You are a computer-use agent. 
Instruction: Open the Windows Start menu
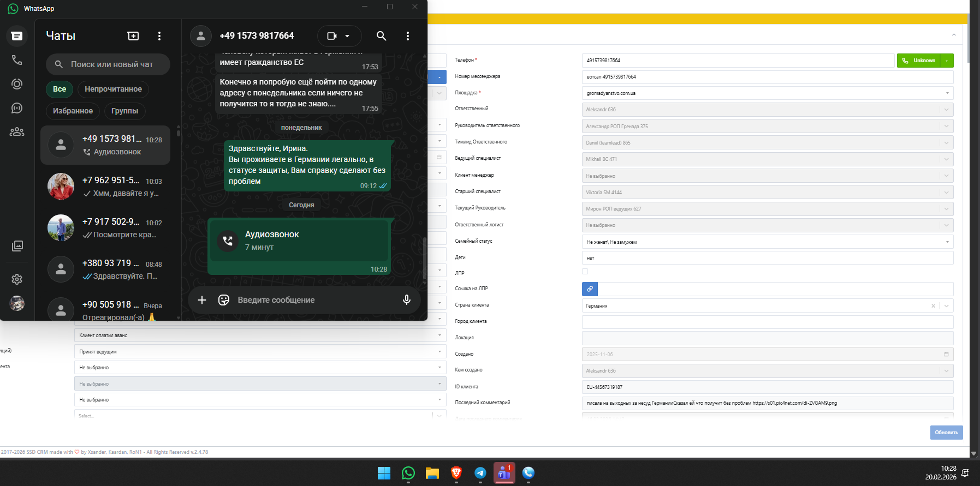pos(384,473)
